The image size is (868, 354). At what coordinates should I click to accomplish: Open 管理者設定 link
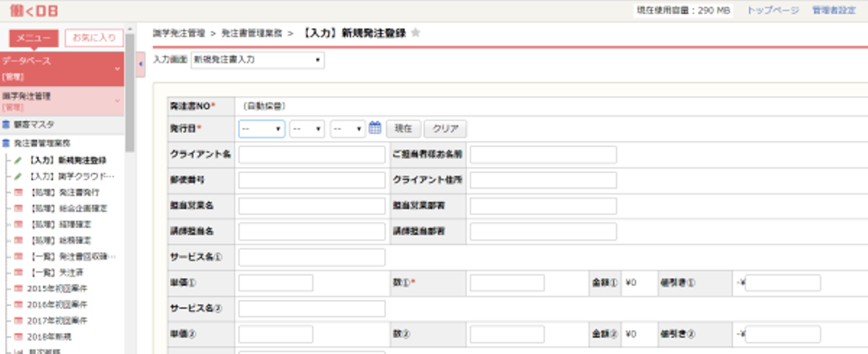tap(834, 10)
